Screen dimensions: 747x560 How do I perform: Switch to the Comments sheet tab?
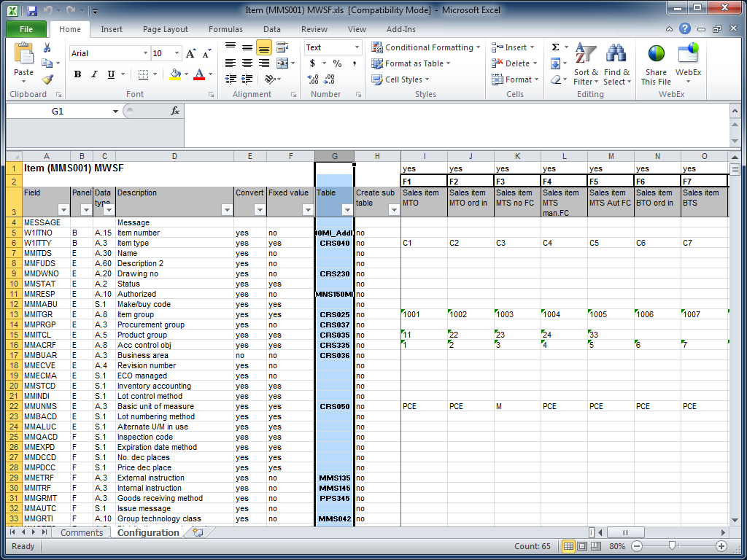click(82, 533)
